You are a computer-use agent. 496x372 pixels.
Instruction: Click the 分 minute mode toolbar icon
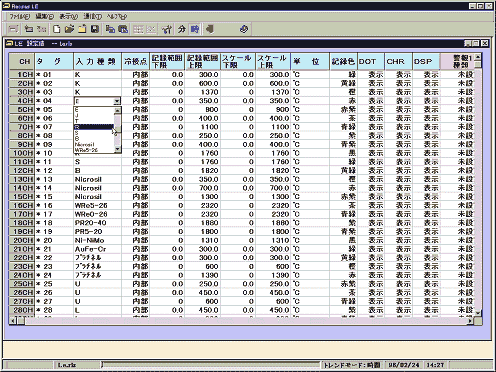coord(181,29)
